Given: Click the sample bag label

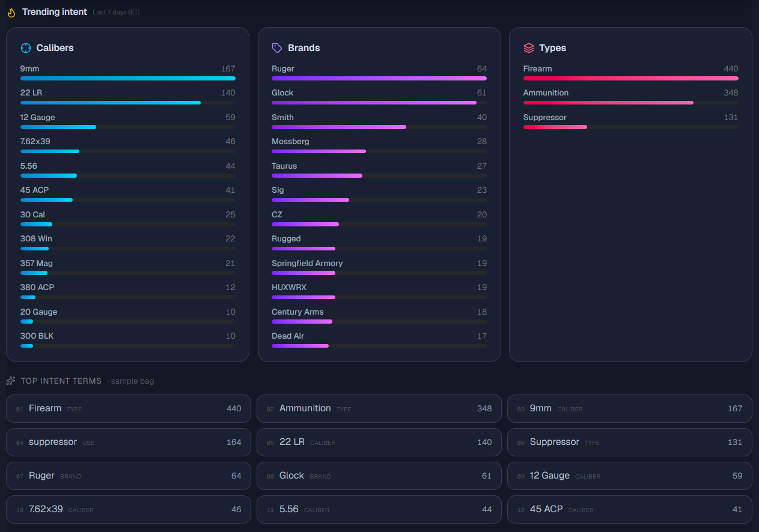Looking at the screenshot, I should tap(132, 381).
